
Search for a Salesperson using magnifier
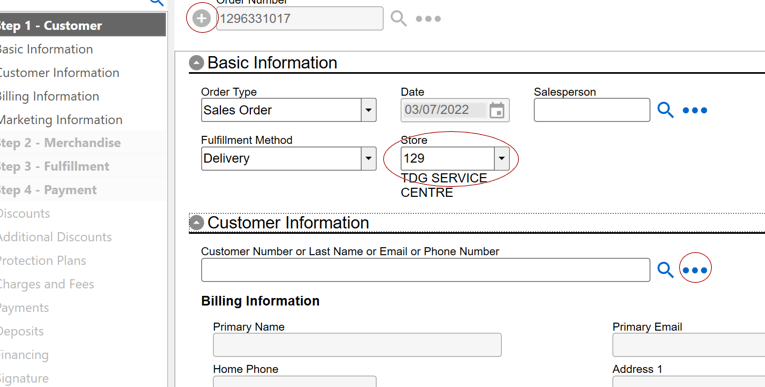[665, 110]
